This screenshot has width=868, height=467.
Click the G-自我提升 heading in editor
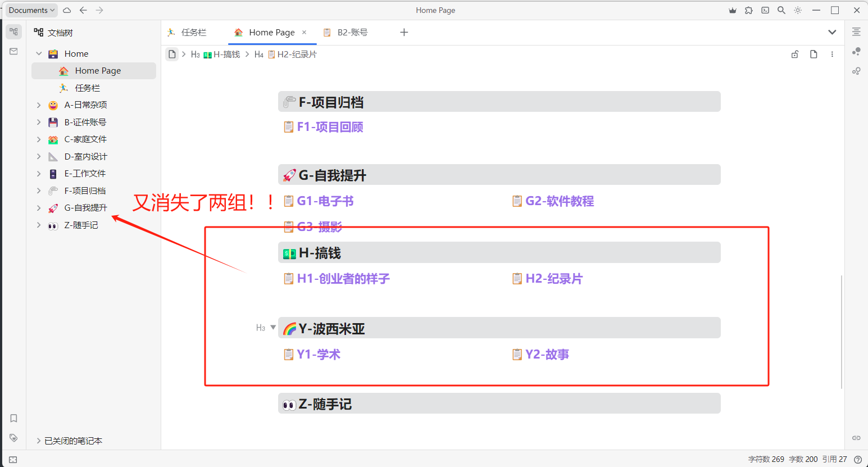[x=499, y=175]
